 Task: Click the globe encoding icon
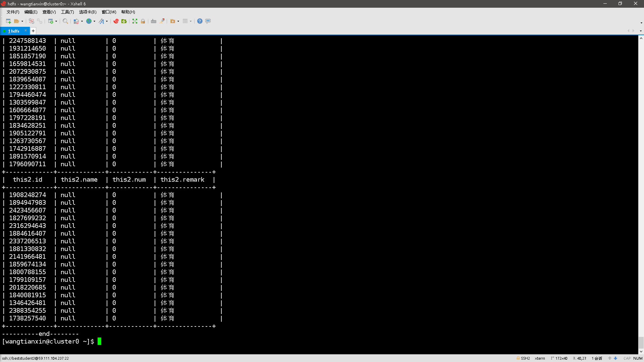click(89, 21)
